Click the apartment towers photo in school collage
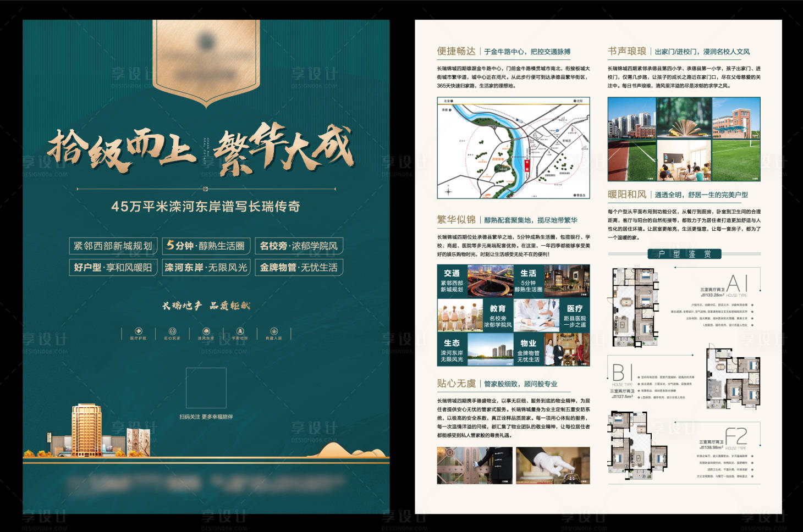The width and height of the screenshot is (803, 532). (631, 118)
